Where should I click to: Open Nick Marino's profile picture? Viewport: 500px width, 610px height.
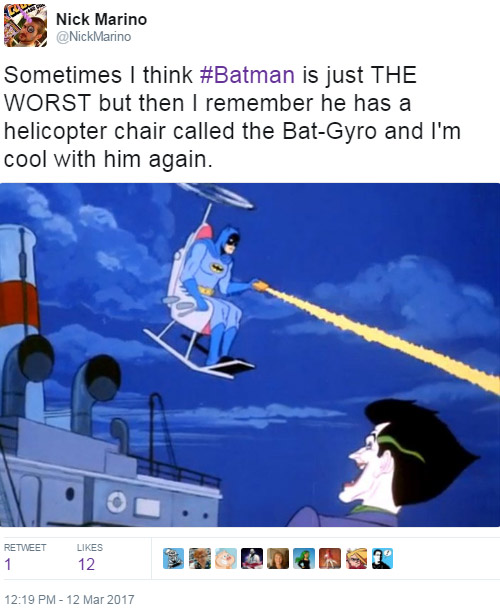(x=25, y=26)
